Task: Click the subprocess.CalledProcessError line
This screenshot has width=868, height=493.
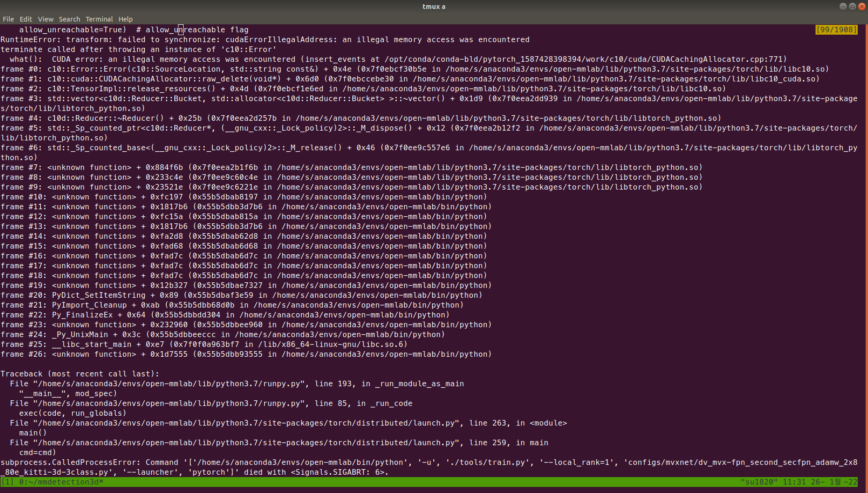Action: 429,467
